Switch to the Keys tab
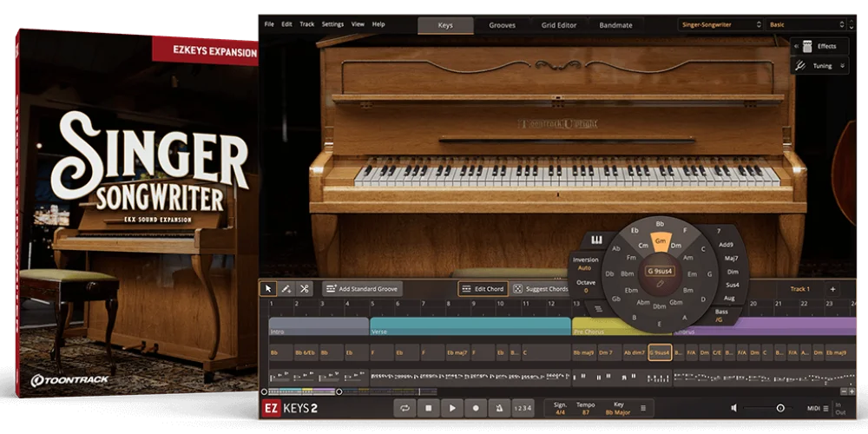Screen dimensions: 868x434 pyautogui.click(x=445, y=25)
